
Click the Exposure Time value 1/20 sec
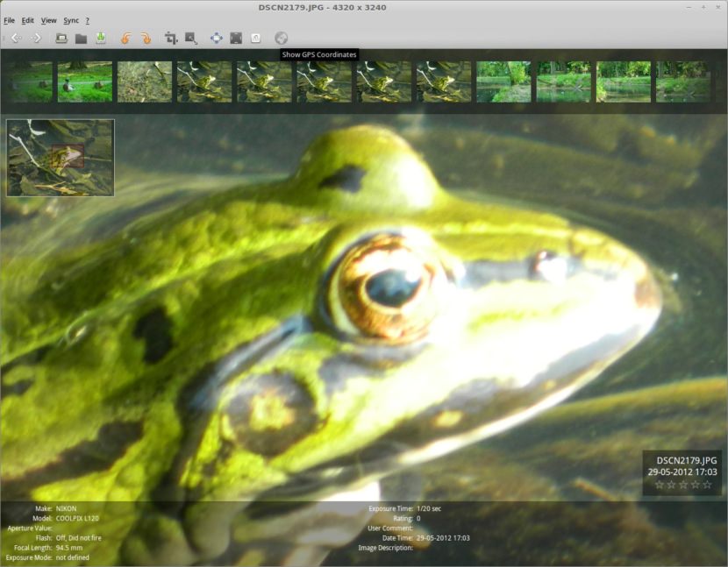click(x=429, y=508)
